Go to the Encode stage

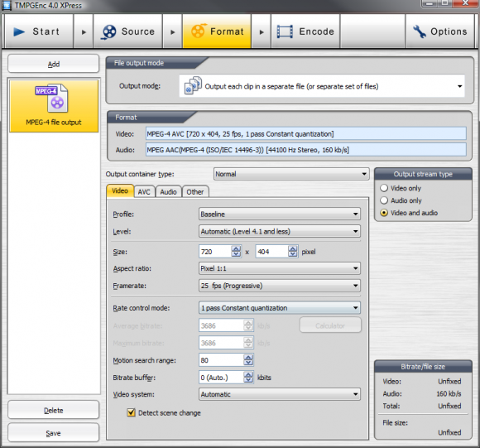pos(305,31)
